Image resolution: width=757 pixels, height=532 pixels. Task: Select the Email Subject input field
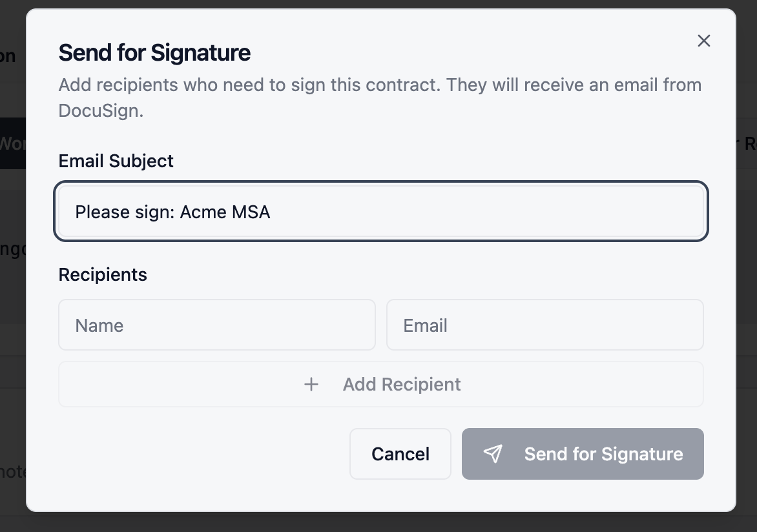[380, 212]
